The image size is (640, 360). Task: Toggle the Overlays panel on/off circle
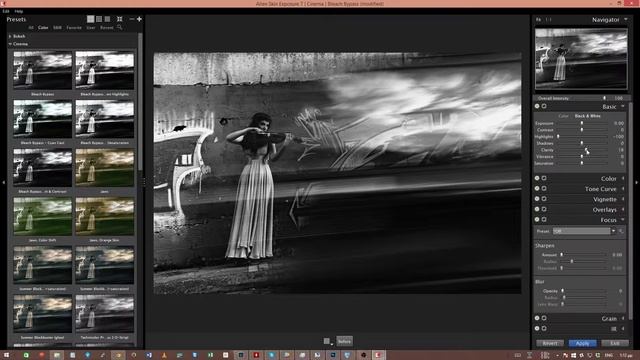point(537,209)
